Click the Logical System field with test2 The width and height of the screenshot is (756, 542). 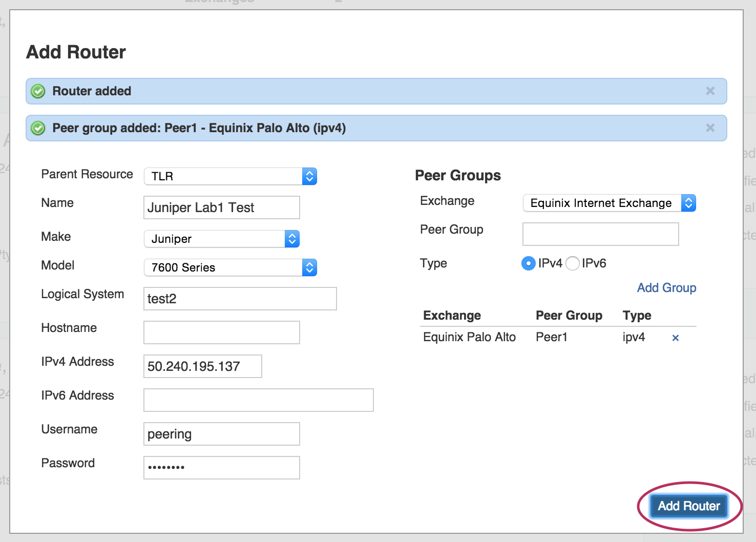[x=240, y=299]
